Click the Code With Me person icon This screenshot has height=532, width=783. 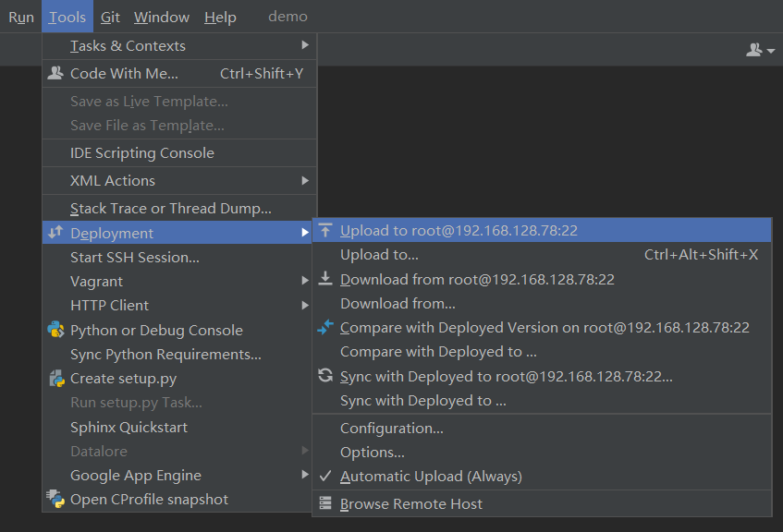pos(55,73)
